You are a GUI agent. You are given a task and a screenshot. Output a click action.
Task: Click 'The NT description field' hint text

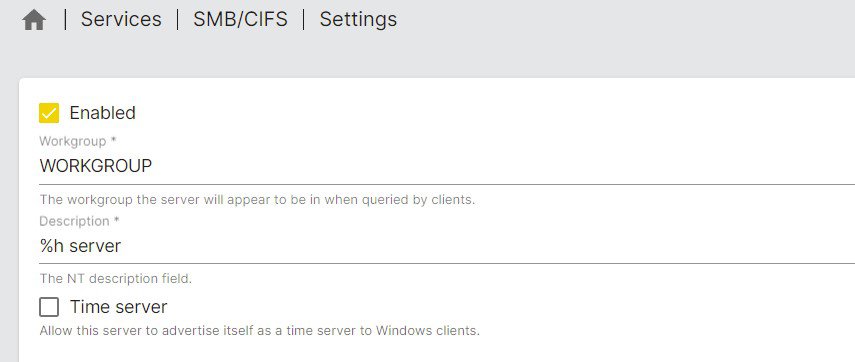tap(116, 279)
